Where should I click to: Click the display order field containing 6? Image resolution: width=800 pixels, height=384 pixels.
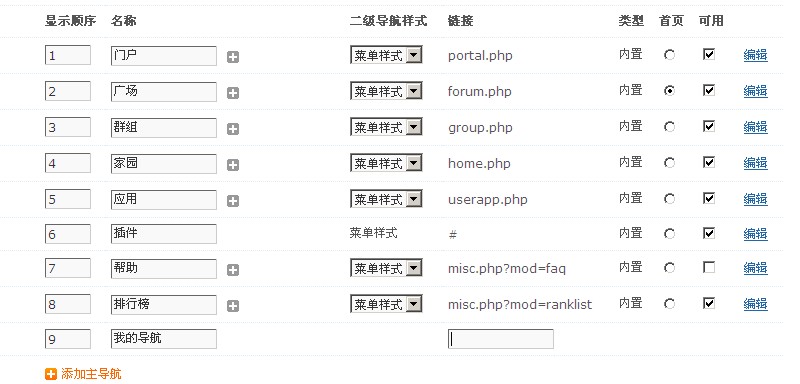68,235
